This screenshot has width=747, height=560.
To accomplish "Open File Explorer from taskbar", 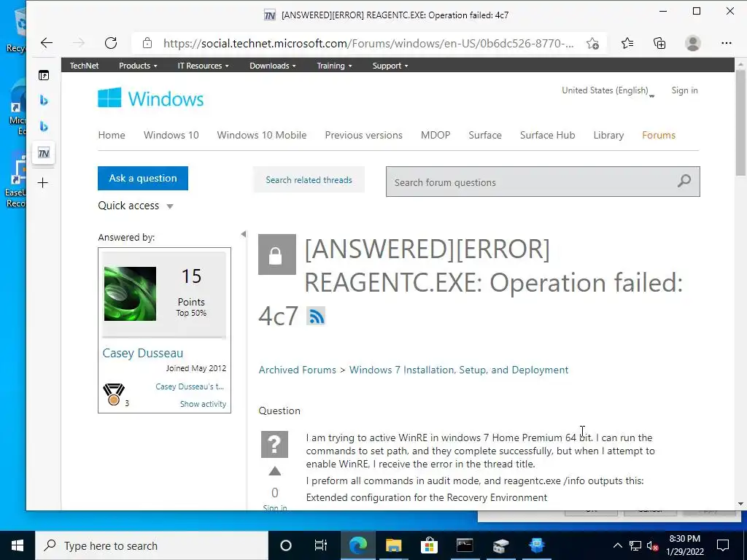I will click(x=393, y=545).
